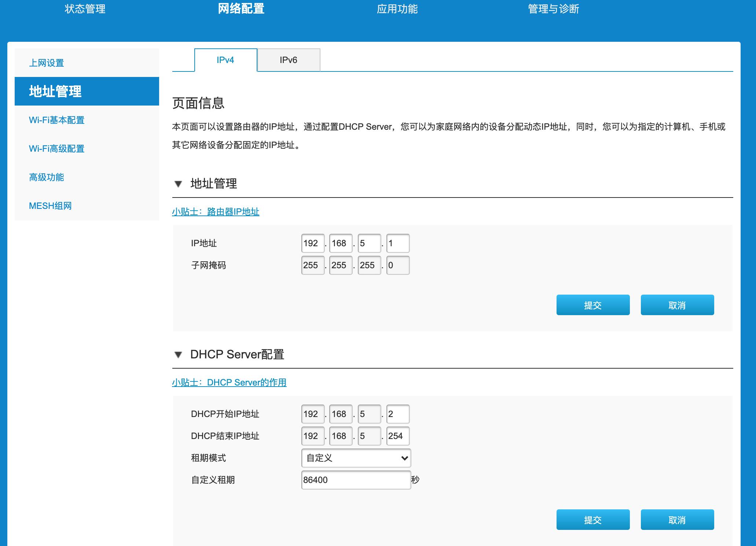Image resolution: width=756 pixels, height=546 pixels.
Task: Open the 状态管理 menu
Action: tap(85, 9)
